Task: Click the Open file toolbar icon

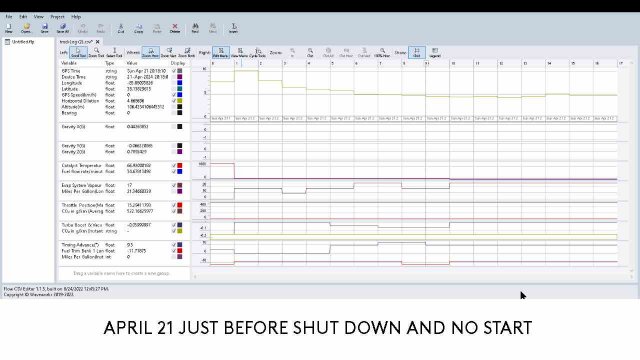Action: click(26, 28)
